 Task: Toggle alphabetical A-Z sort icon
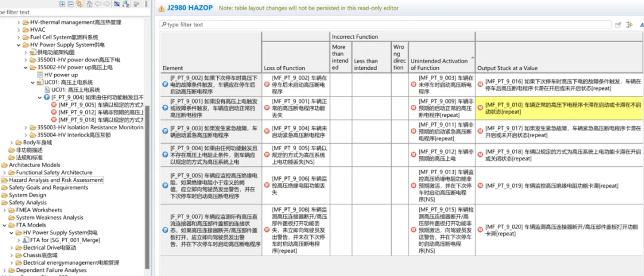click(126, 4)
